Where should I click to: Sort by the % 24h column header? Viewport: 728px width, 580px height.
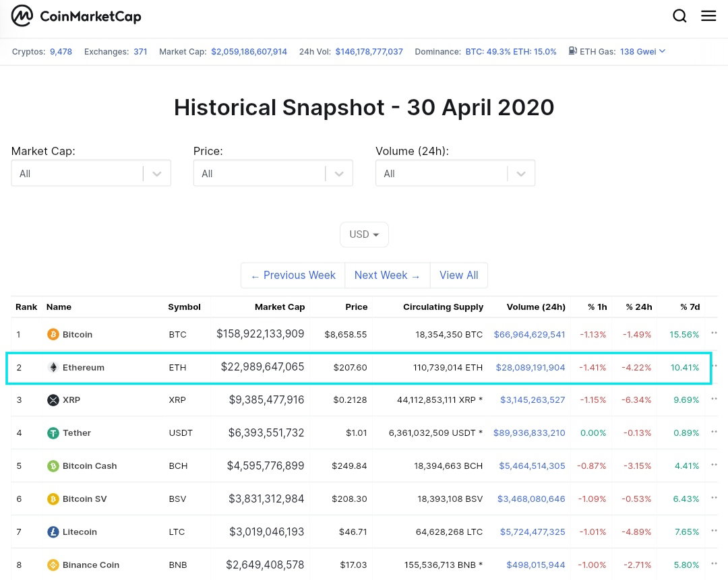point(638,307)
